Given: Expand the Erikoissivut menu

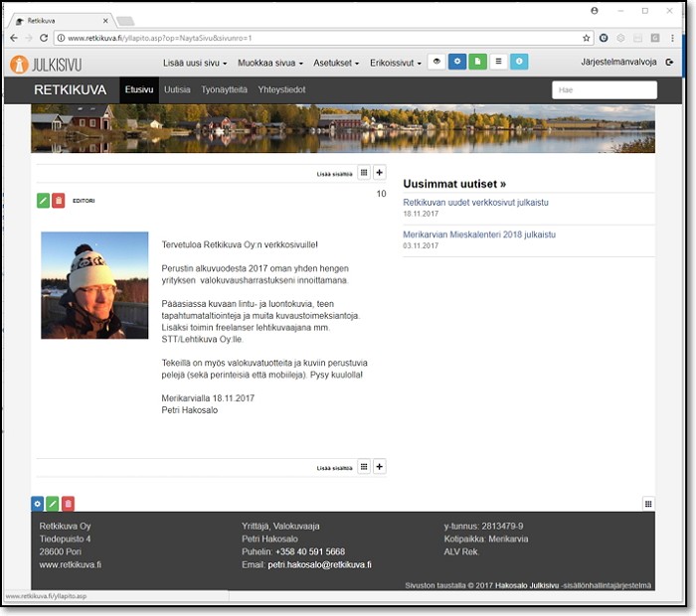Looking at the screenshot, I should click(396, 63).
